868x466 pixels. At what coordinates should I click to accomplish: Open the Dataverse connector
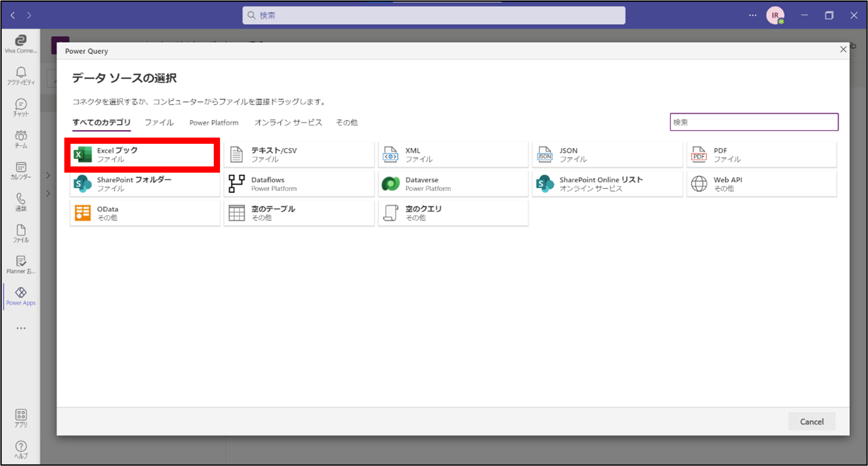click(452, 183)
